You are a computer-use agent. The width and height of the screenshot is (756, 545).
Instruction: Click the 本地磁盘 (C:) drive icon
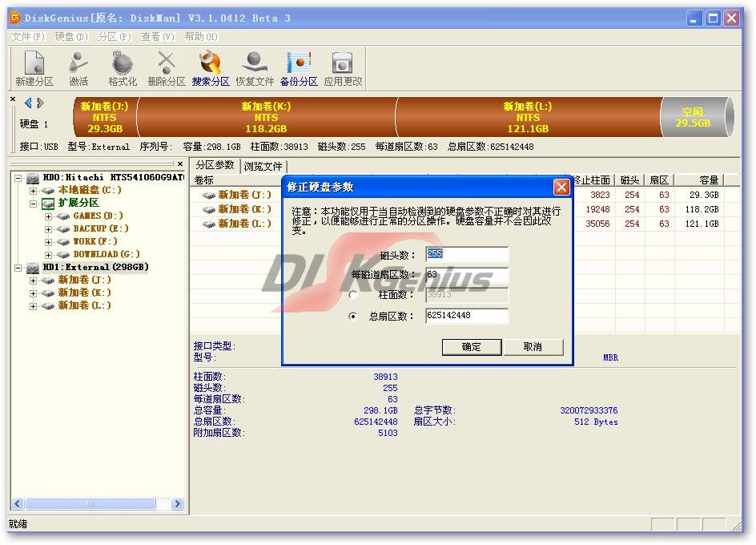tap(48, 191)
